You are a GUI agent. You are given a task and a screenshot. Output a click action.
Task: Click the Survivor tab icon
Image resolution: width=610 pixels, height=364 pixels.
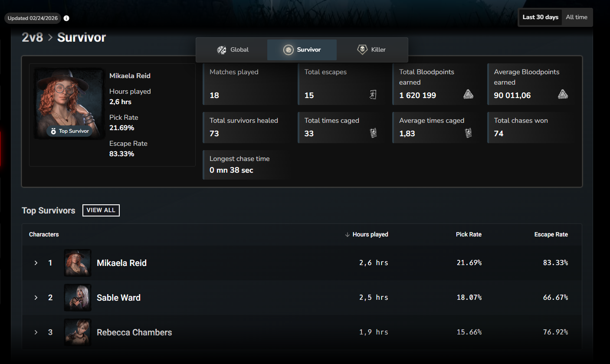pyautogui.click(x=288, y=50)
